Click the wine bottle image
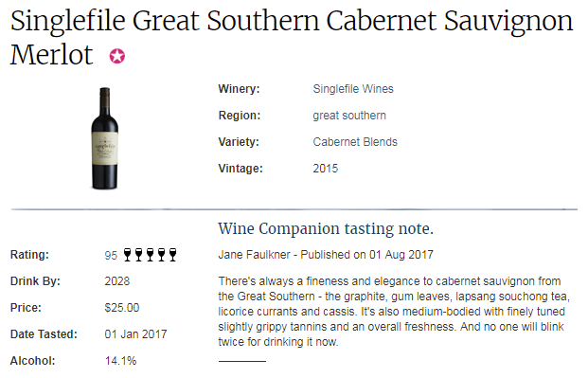Screen dimensions: 588x378 pos(104,138)
